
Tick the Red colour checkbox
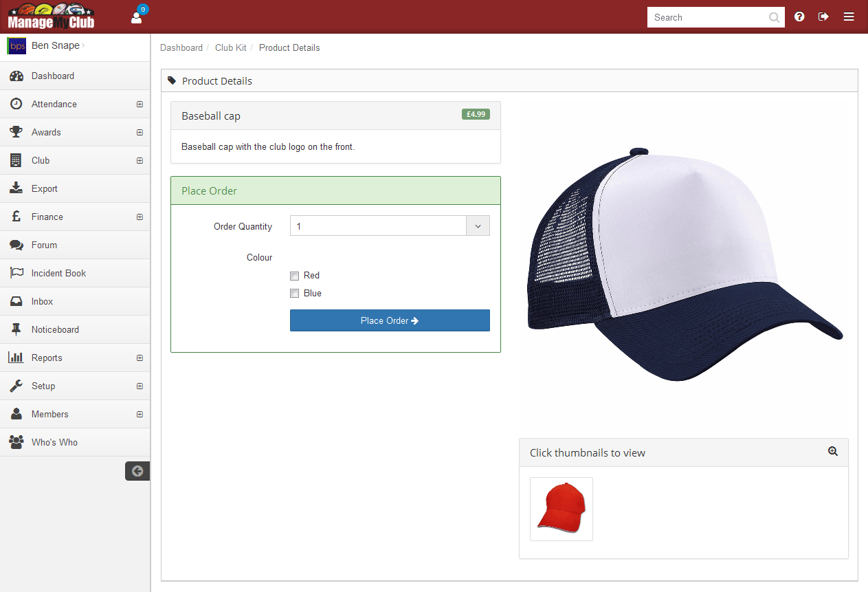pos(294,276)
